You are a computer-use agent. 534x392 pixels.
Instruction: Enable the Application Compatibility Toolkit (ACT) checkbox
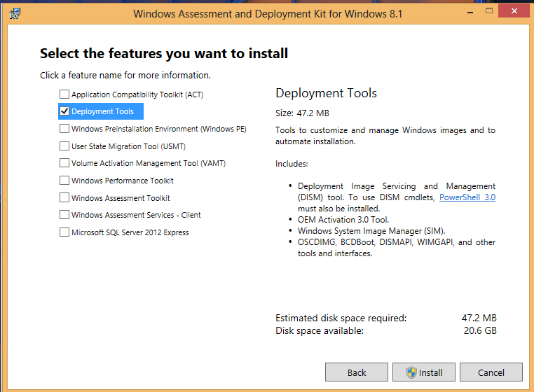point(64,94)
